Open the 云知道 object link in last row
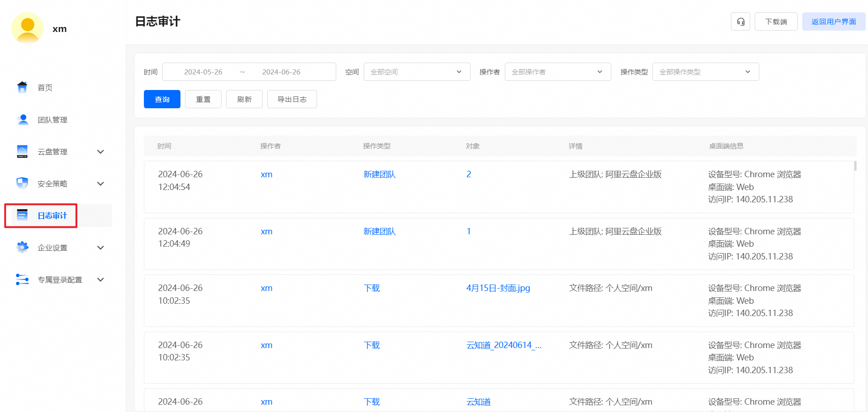Screen dimensions: 868x412 [x=478, y=402]
